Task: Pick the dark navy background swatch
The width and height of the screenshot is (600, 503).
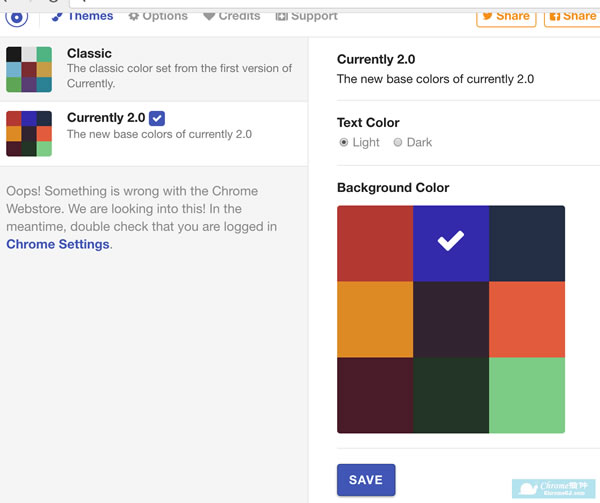Action: point(527,244)
